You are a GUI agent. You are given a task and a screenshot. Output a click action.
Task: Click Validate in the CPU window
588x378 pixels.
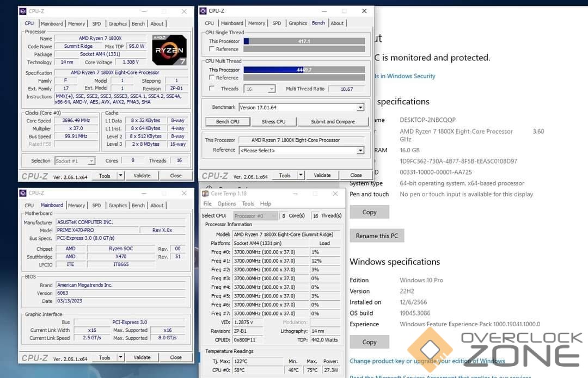tap(142, 175)
